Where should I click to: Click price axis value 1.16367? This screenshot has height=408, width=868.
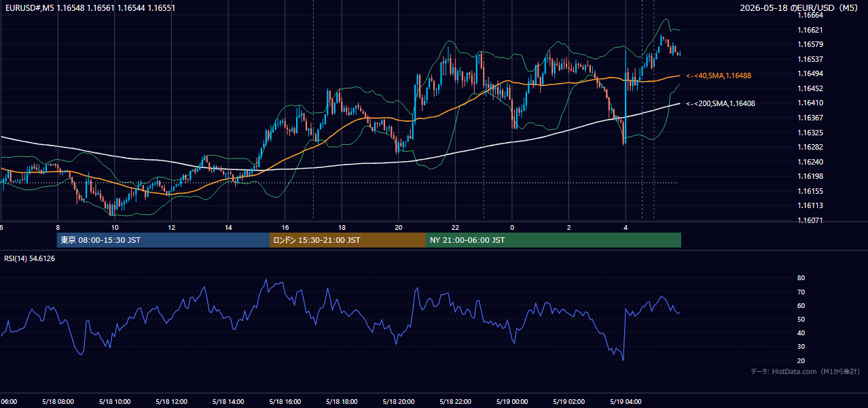point(810,118)
